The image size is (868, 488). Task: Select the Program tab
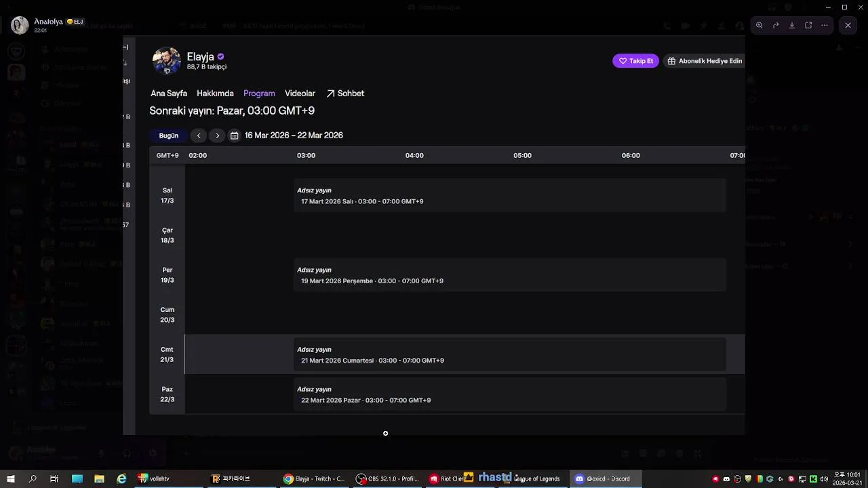click(x=259, y=94)
